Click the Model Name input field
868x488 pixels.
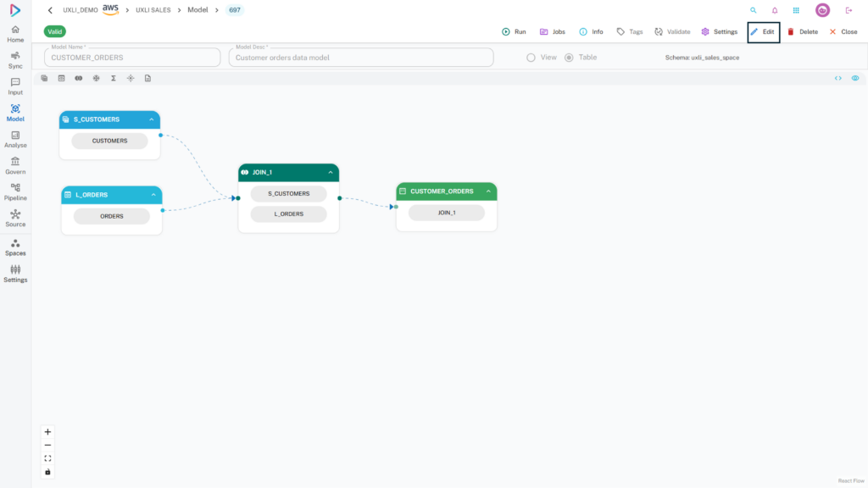(132, 58)
